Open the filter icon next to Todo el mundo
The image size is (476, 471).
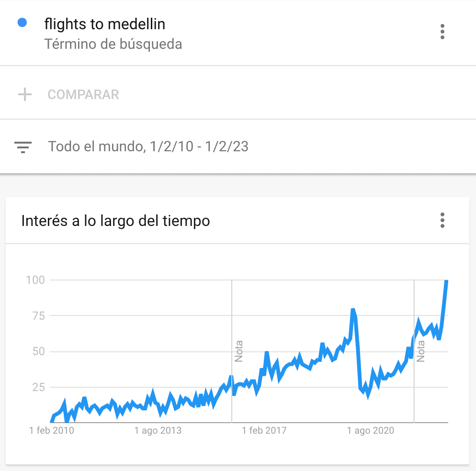[x=23, y=147]
